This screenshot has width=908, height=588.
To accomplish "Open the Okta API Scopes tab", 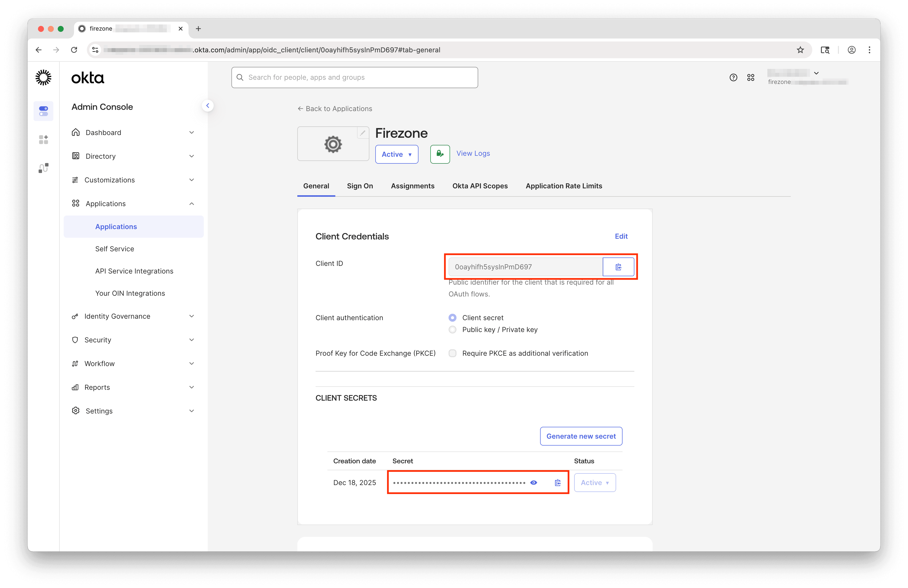I will coord(480,186).
